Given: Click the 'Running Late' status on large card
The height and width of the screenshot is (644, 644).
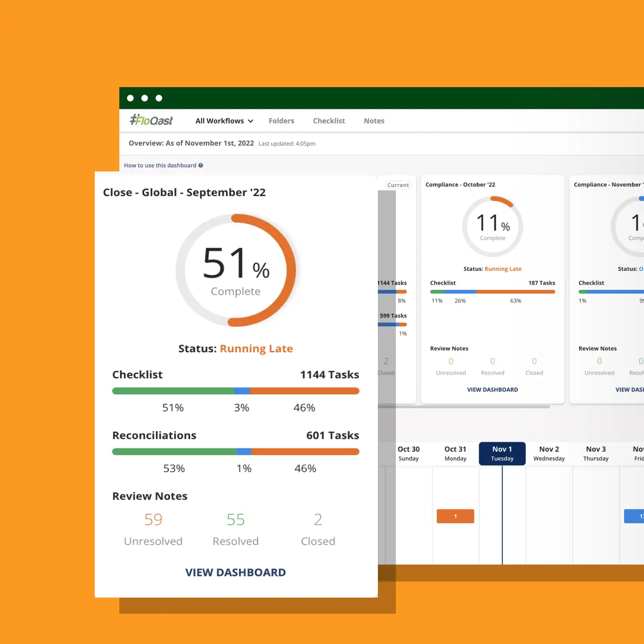Looking at the screenshot, I should [x=256, y=349].
